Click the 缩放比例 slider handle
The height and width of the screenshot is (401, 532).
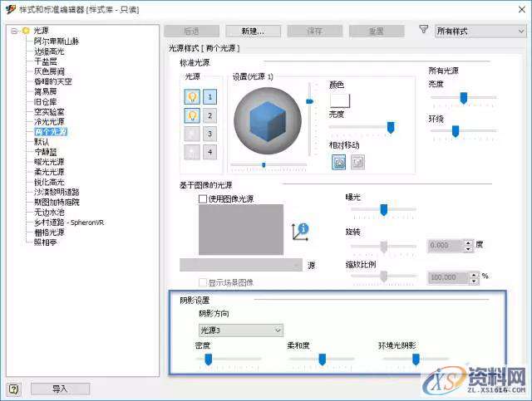(x=384, y=276)
